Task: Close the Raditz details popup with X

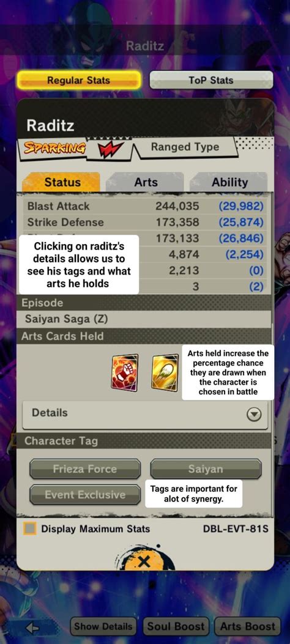Action: coord(144,561)
